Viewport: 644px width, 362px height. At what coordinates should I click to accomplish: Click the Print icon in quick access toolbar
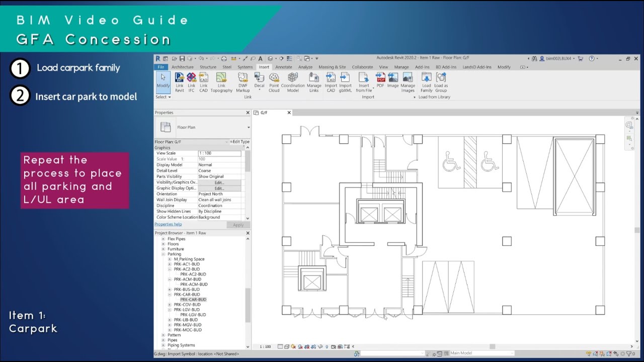click(x=224, y=59)
